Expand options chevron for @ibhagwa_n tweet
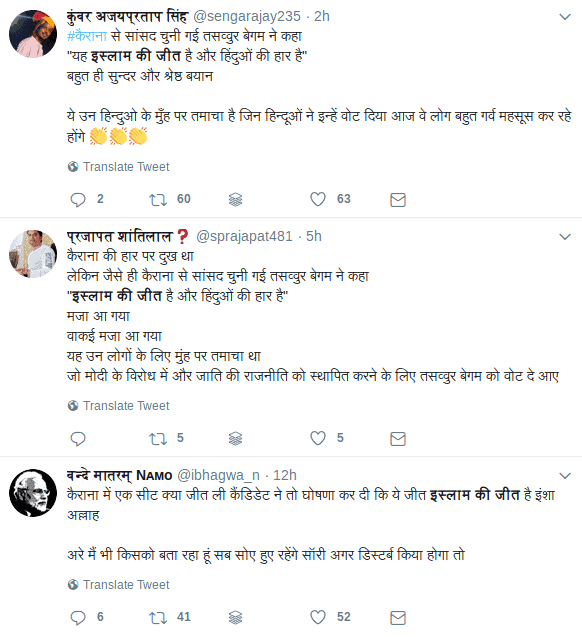The width and height of the screenshot is (582, 637). [x=565, y=475]
